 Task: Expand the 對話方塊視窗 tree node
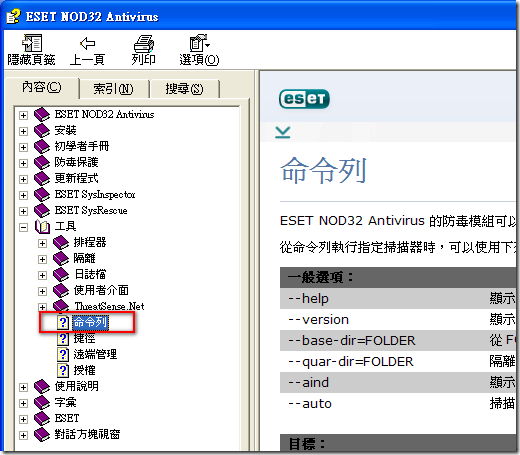pyautogui.click(x=23, y=435)
